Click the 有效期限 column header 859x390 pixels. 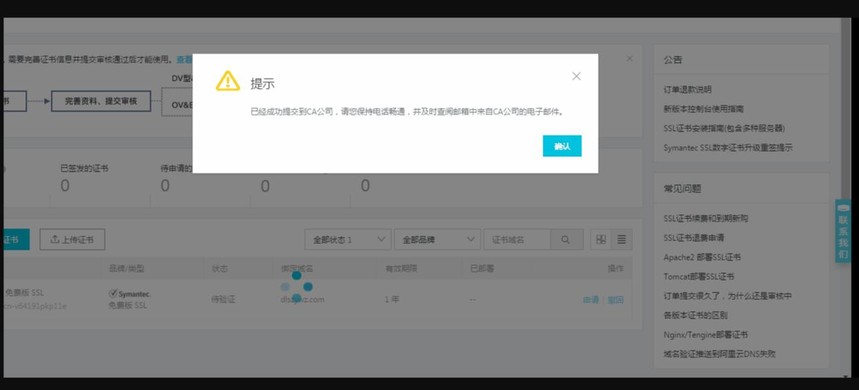click(401, 269)
